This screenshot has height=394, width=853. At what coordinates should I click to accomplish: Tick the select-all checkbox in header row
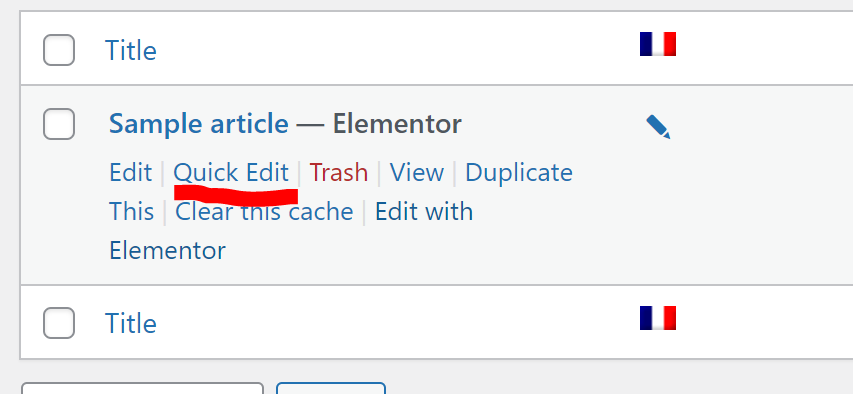point(59,50)
